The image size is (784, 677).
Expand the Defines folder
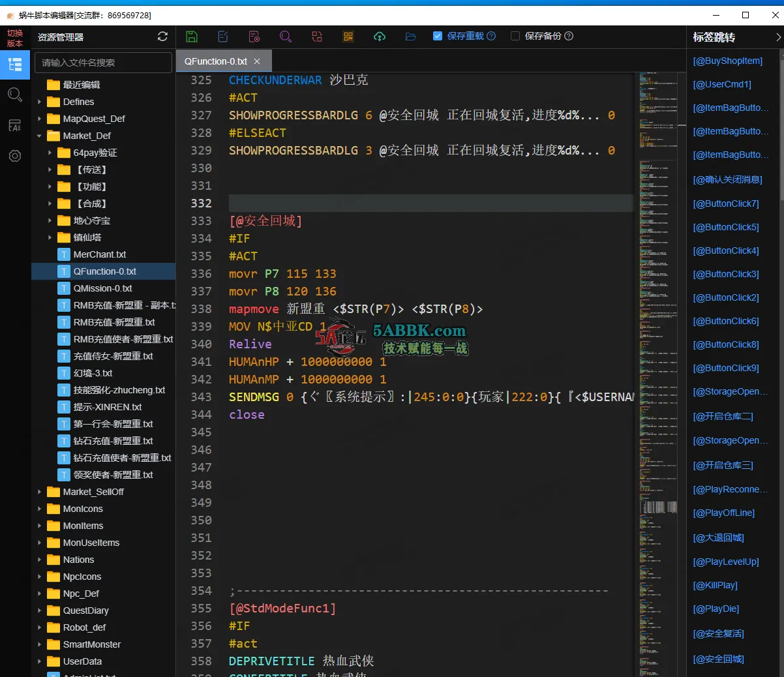pos(40,102)
